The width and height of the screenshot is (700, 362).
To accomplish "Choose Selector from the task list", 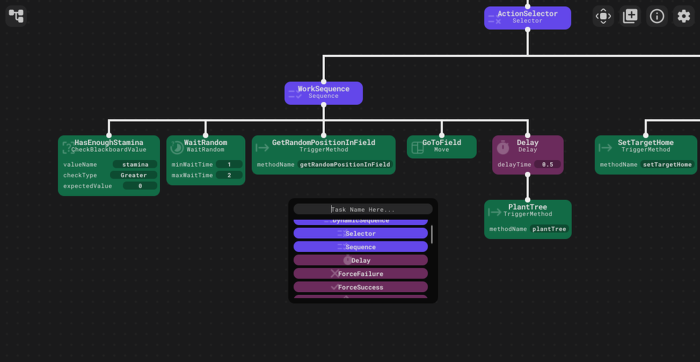I will [361, 233].
